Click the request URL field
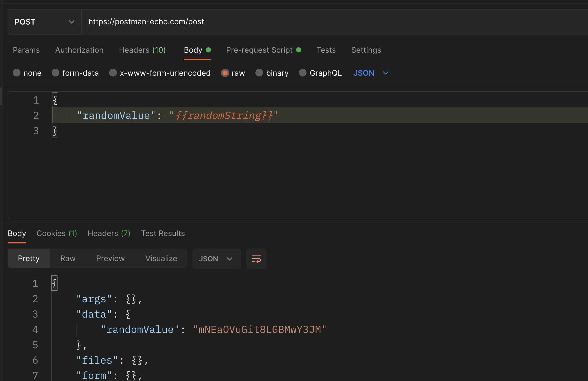 coord(307,22)
